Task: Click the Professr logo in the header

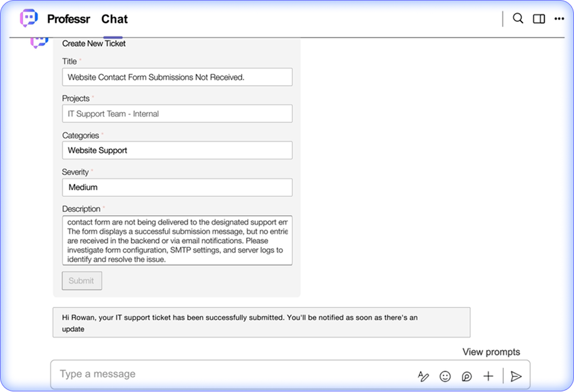Action: [x=29, y=19]
